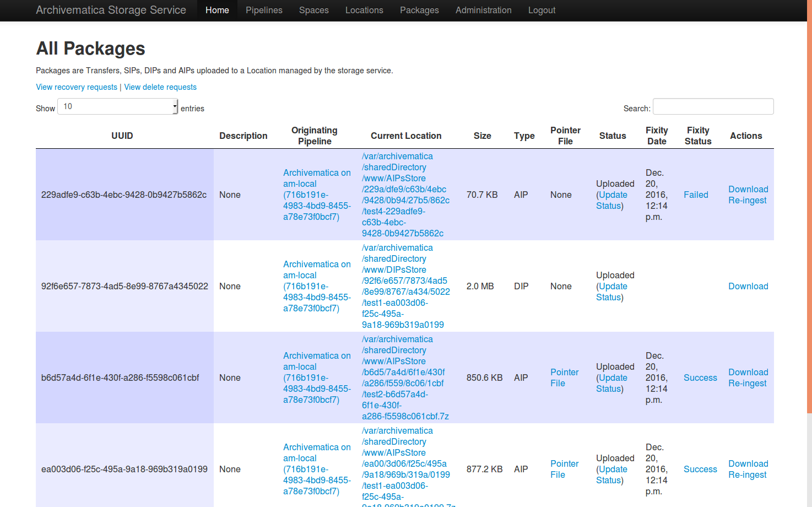Navigate to the Packages tab

pos(419,10)
